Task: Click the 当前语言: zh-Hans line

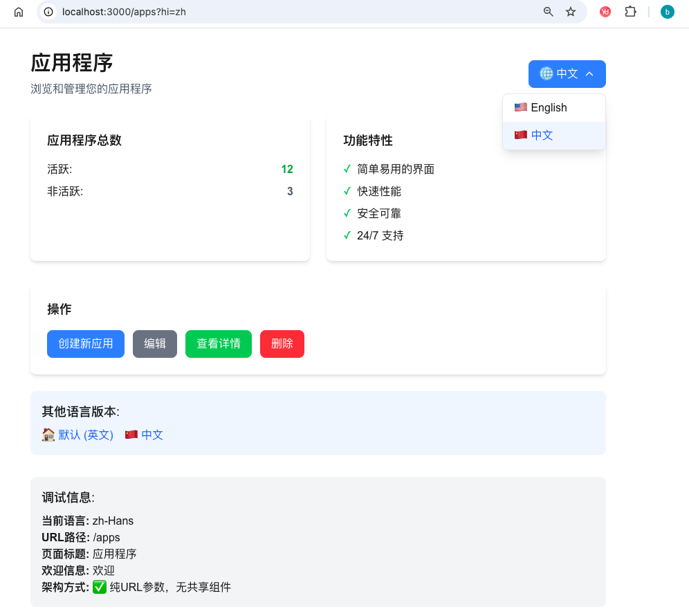Action: point(87,521)
